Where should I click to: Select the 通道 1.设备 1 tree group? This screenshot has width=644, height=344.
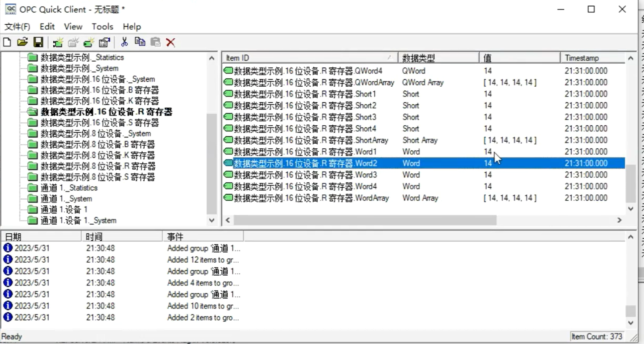click(64, 210)
